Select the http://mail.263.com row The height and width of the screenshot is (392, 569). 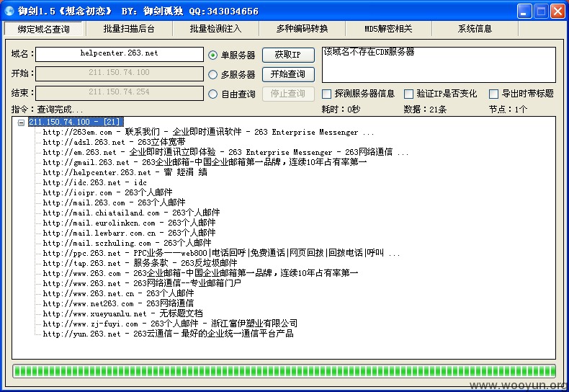point(114,203)
